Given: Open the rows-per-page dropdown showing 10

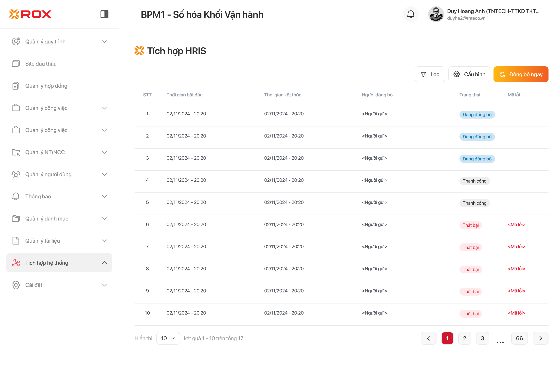Looking at the screenshot, I should (x=168, y=338).
